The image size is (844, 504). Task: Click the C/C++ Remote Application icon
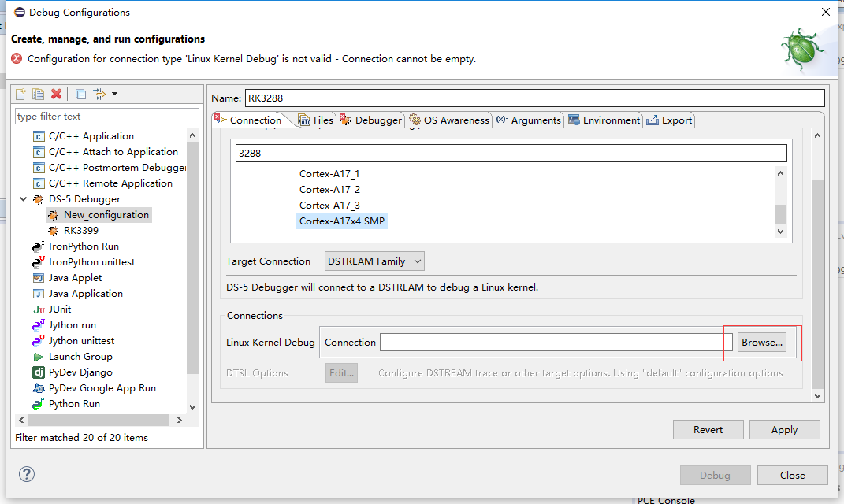tap(38, 183)
